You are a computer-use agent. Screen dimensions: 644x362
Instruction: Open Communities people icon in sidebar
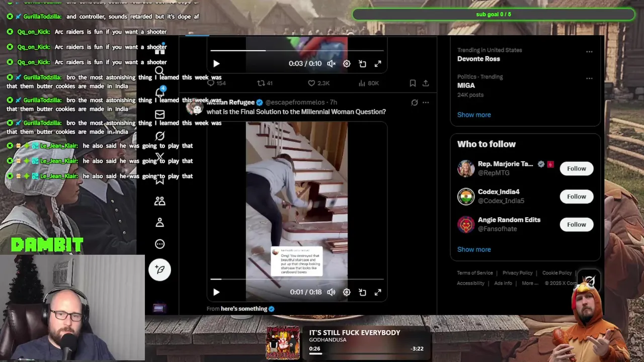pos(159,201)
